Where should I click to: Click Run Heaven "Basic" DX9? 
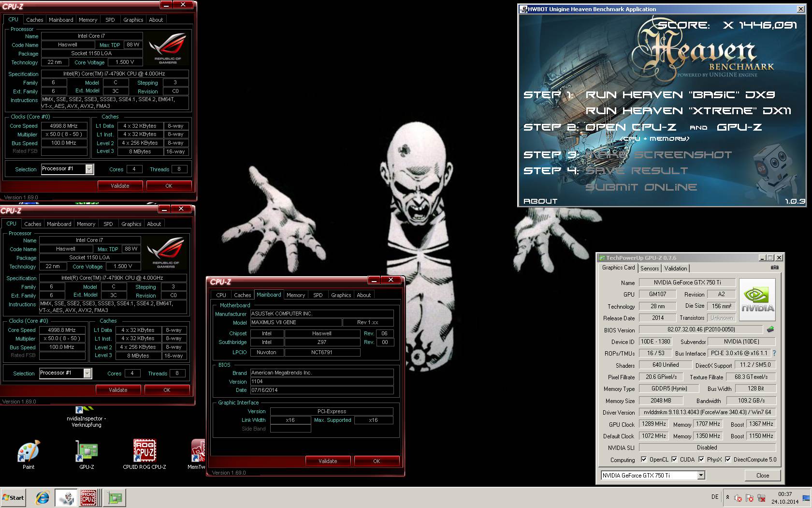pos(680,95)
